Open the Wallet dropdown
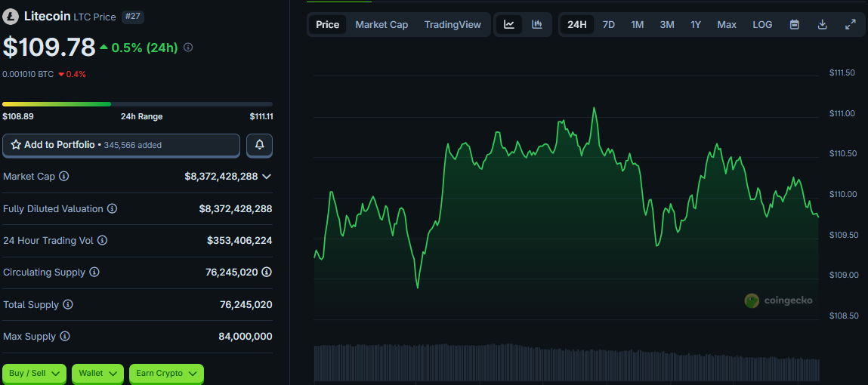The height and width of the screenshot is (385, 868). [x=97, y=374]
